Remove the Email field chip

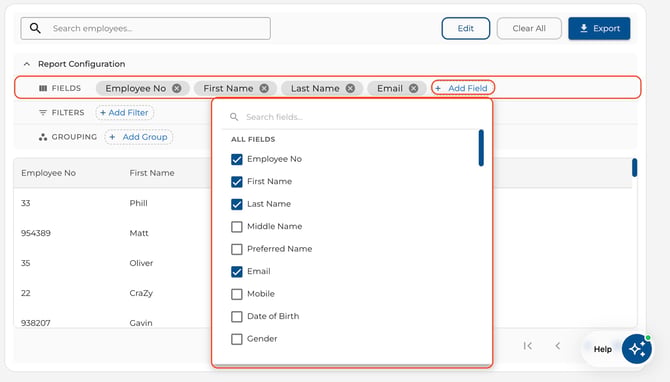413,88
